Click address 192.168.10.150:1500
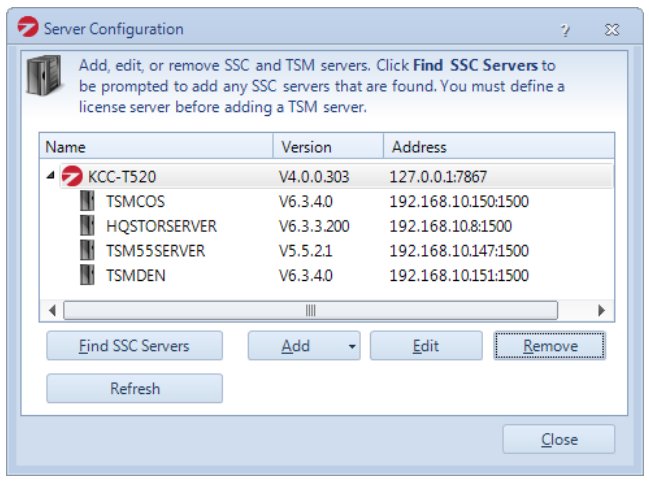 coord(459,202)
